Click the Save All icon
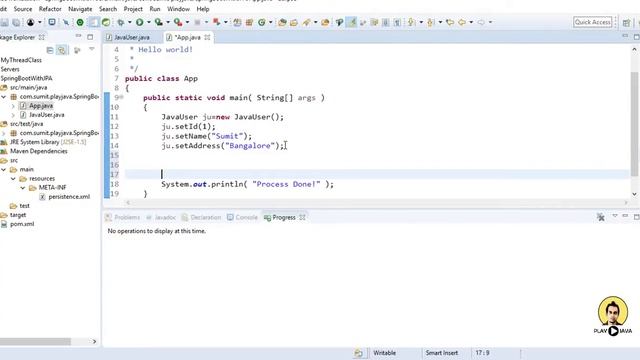This screenshot has height=360, width=640. 16,22
